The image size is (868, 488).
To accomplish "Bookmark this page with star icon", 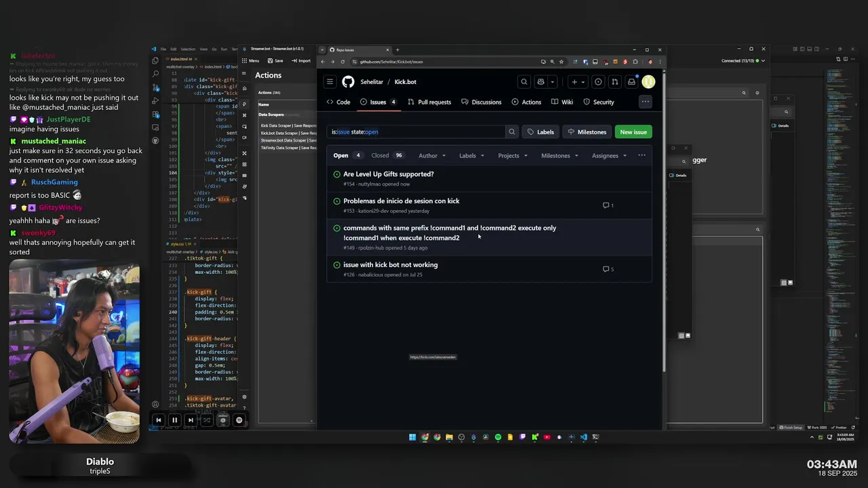I will tap(561, 62).
